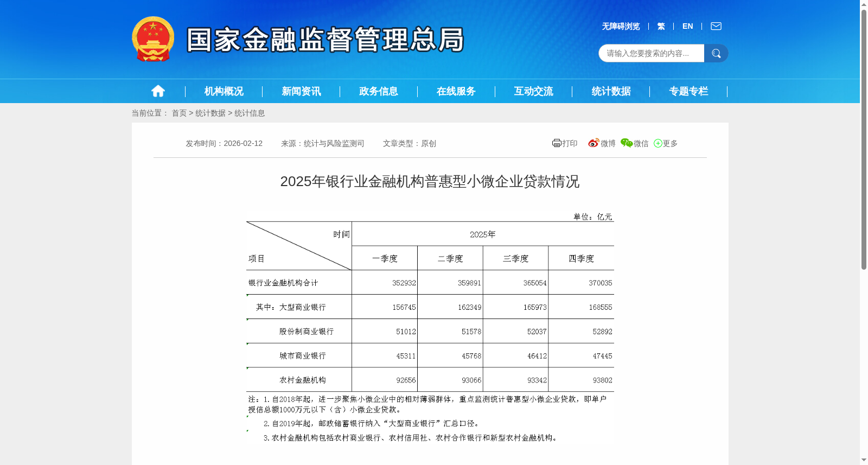Click the table data image

coord(430,328)
